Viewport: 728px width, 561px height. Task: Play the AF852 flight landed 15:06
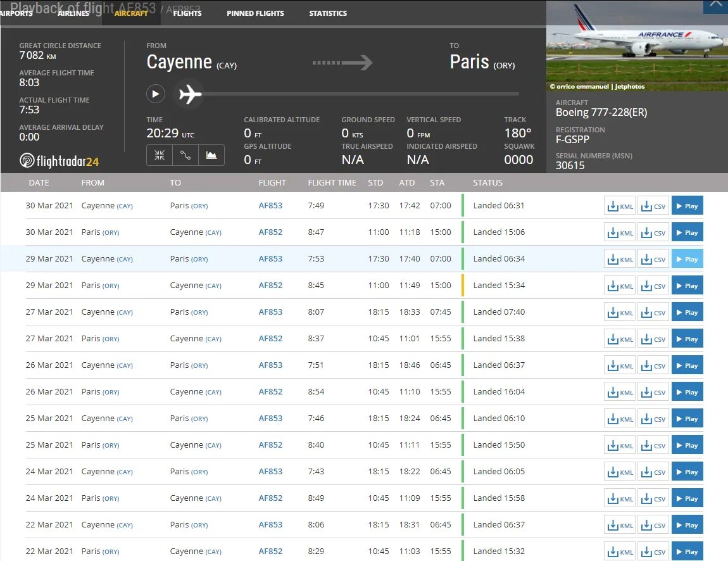(x=687, y=232)
